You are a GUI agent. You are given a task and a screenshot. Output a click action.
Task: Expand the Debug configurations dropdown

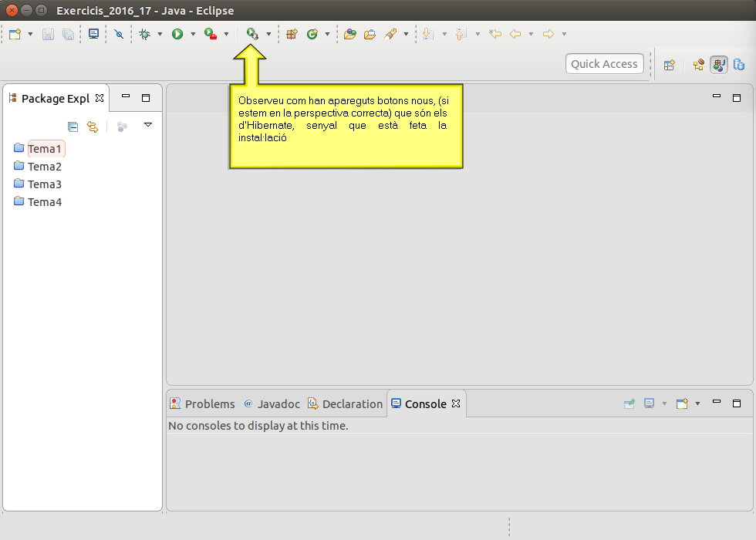tap(160, 34)
